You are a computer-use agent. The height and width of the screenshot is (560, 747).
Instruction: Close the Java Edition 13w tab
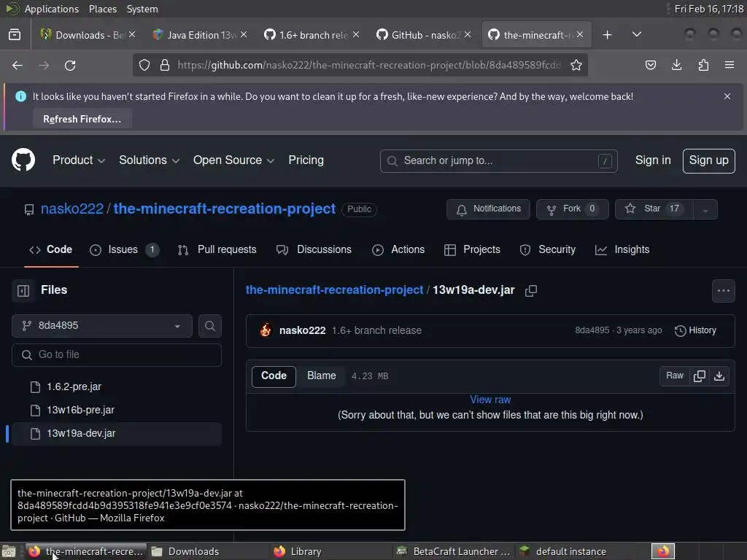(244, 34)
